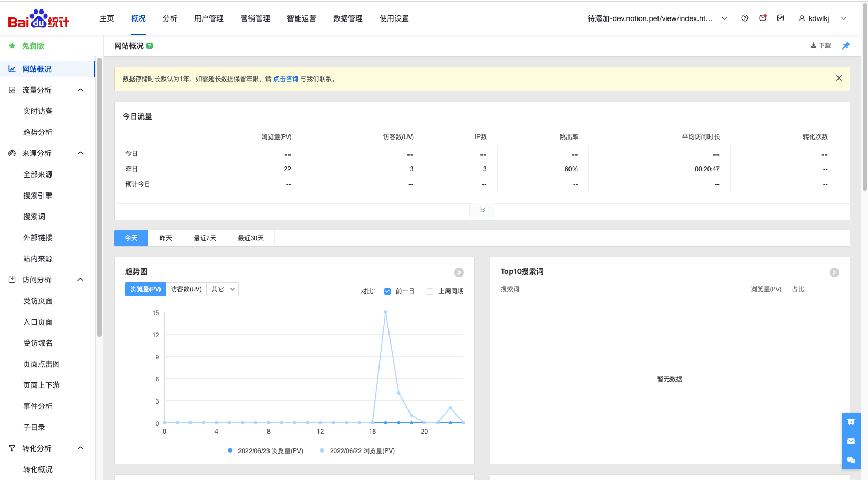This screenshot has width=868, height=480.
Task: Open 页面点击图 in sidebar
Action: click(x=42, y=364)
